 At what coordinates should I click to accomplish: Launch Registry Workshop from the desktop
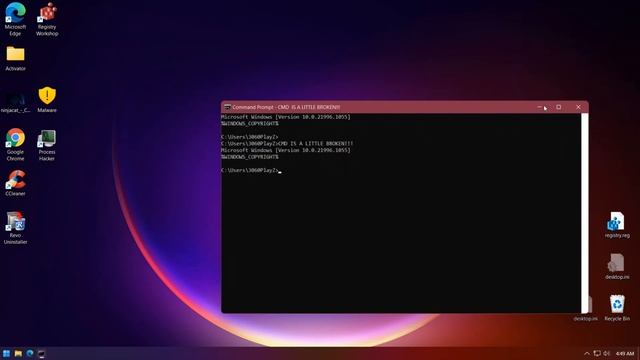(x=47, y=19)
